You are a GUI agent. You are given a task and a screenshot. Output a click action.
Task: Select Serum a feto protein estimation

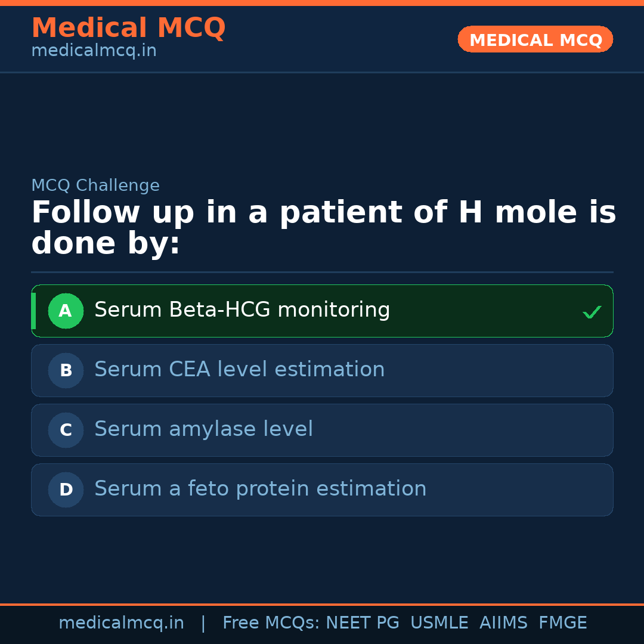(x=261, y=489)
